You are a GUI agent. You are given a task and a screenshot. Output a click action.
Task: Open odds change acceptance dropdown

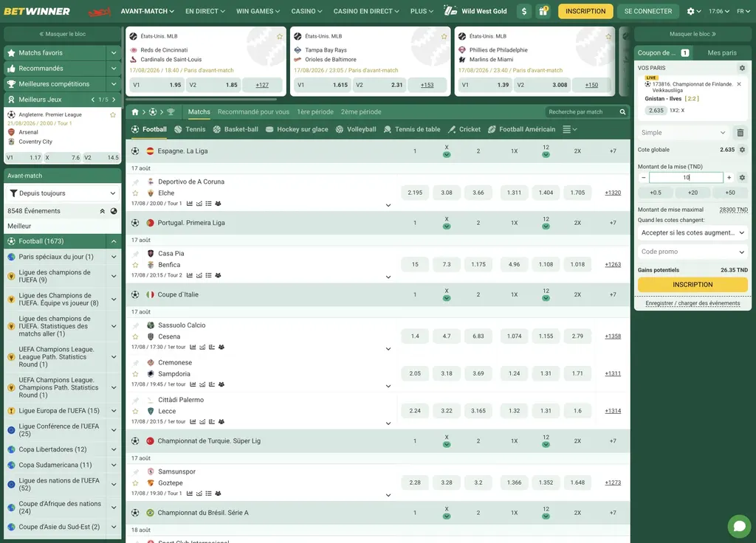[x=693, y=232]
